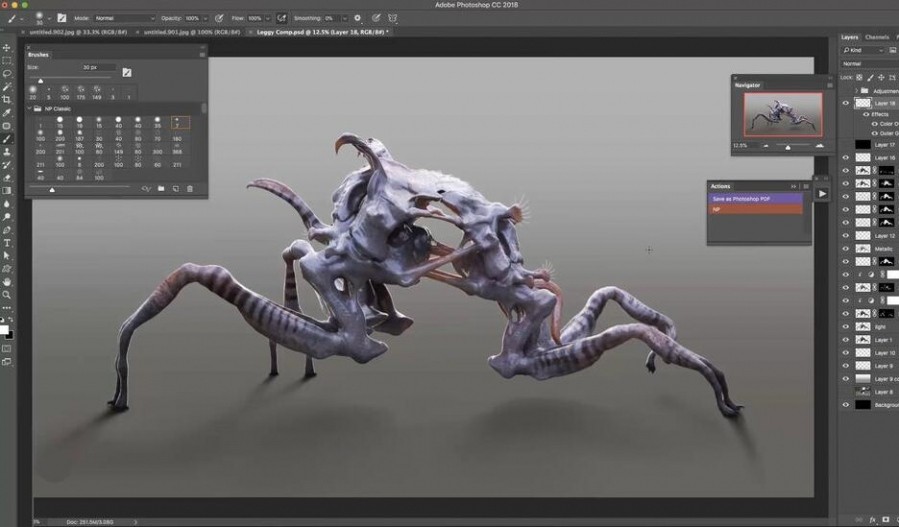Change the screen mode
The width and height of the screenshot is (899, 527).
tap(7, 362)
